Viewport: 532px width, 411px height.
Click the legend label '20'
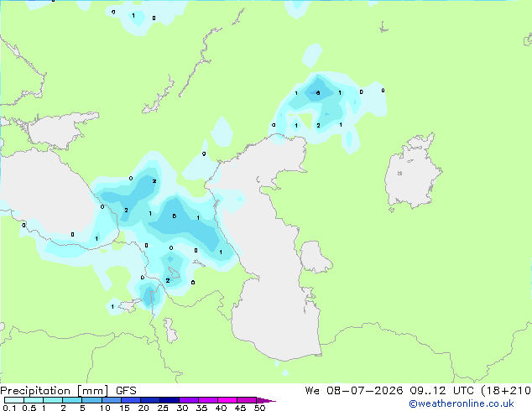click(143, 408)
